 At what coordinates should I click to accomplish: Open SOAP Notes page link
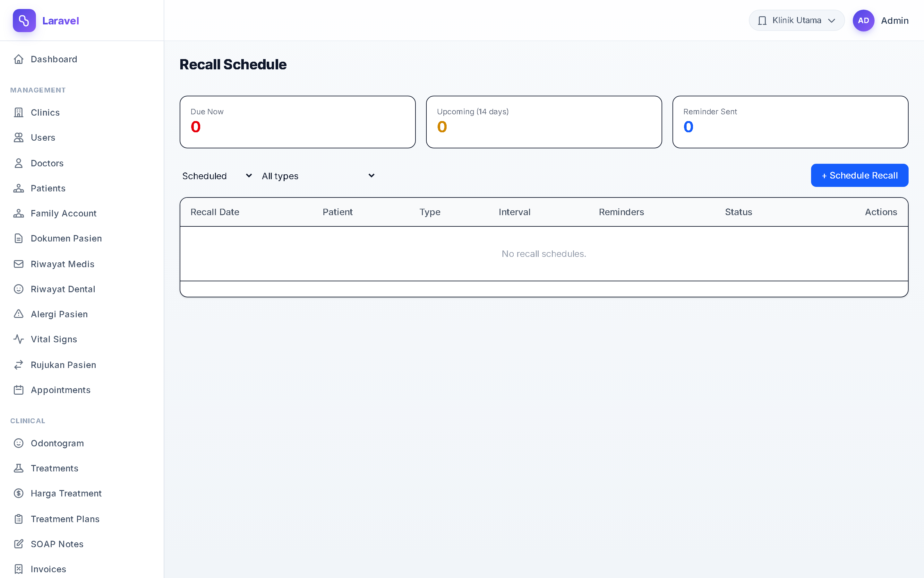tap(82, 544)
